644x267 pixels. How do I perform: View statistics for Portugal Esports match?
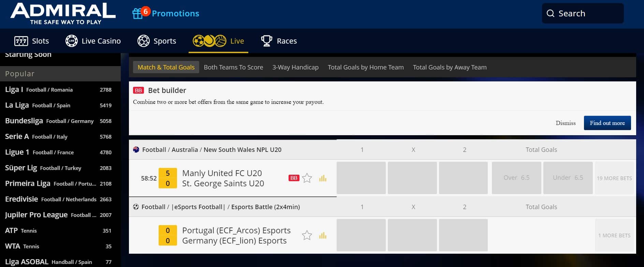click(x=323, y=235)
